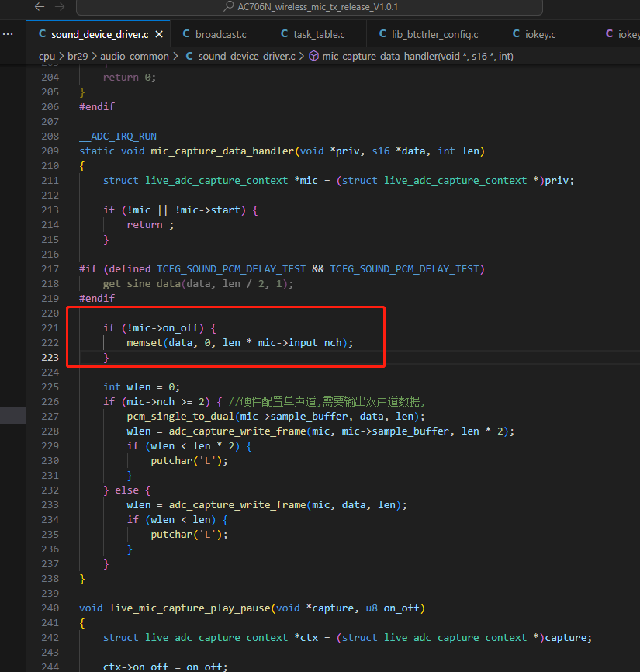Click TCFG_SOUND_PCM_DELAY_TEST after "defined" on line 217
Image resolution: width=640 pixels, height=672 pixels.
[231, 269]
